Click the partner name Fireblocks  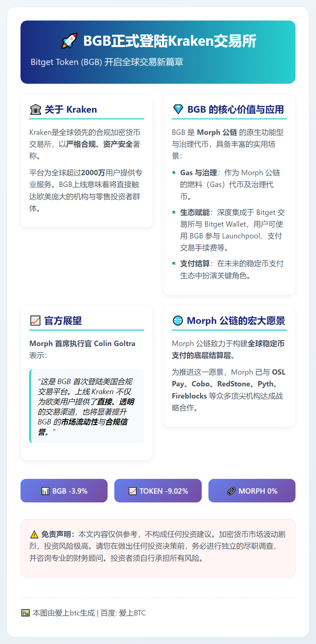tap(189, 396)
